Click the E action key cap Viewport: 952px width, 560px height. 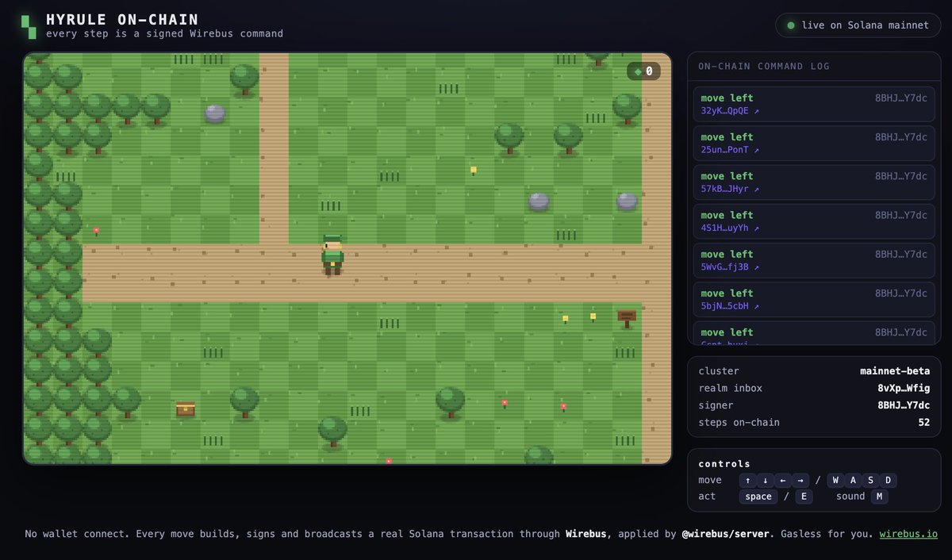coord(804,497)
